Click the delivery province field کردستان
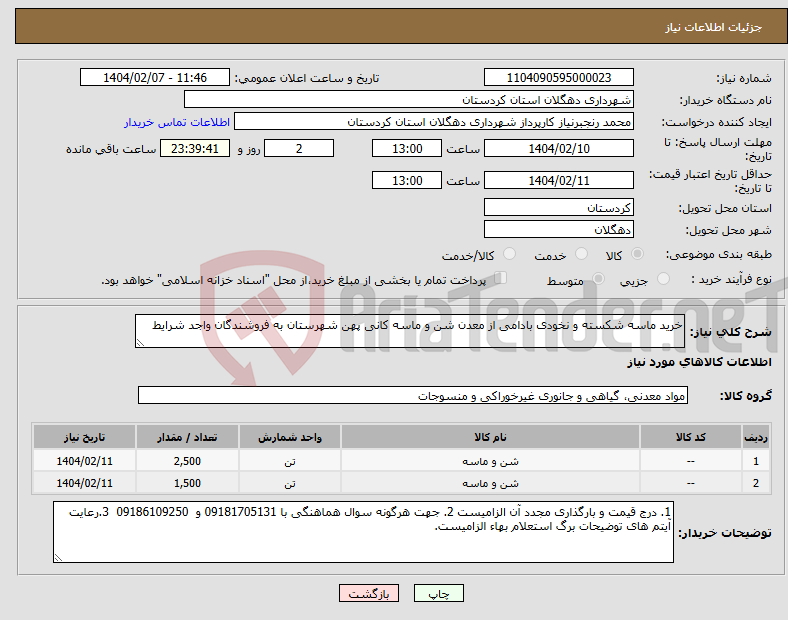788x620 pixels. pos(558,207)
